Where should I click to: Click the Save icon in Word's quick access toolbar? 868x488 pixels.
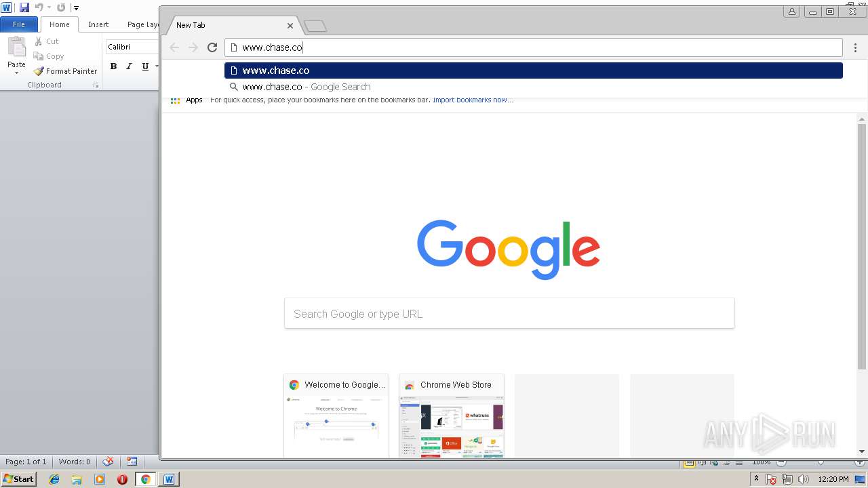pyautogui.click(x=24, y=7)
